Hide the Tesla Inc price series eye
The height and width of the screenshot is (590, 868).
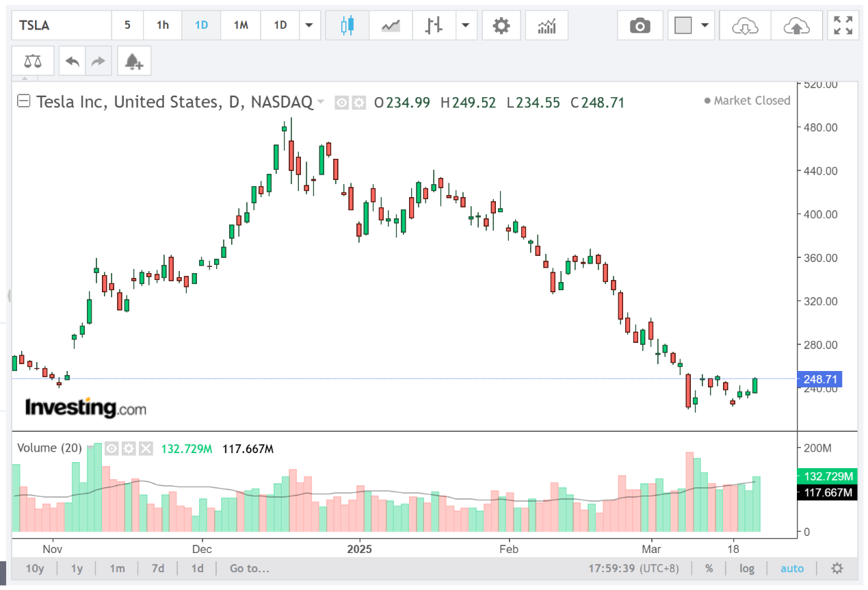point(342,103)
